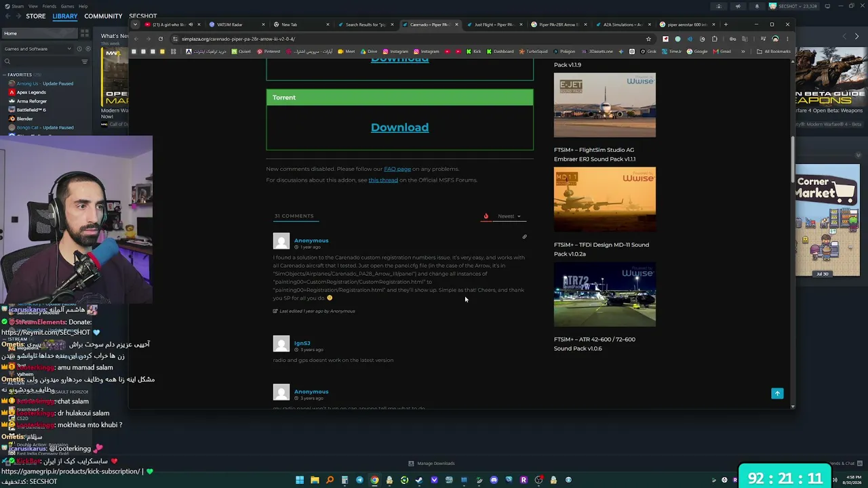Open a new browser tab
Image resolution: width=868 pixels, height=488 pixels.
tap(726, 24)
